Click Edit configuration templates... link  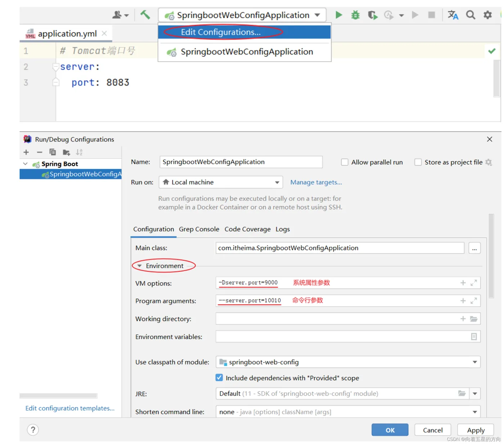[70, 408]
